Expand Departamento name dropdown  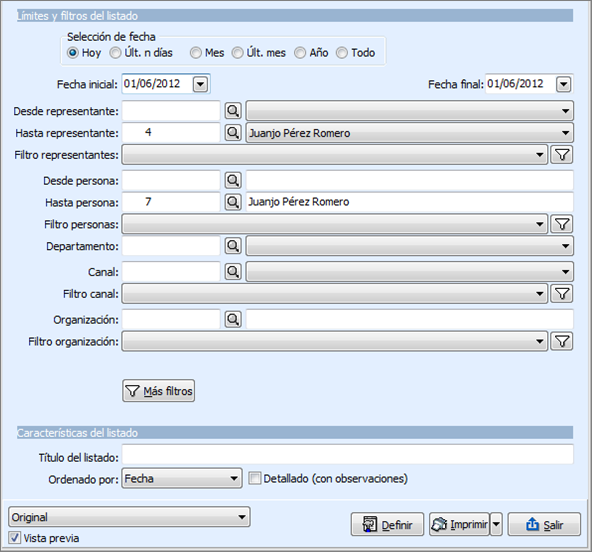pyautogui.click(x=565, y=246)
